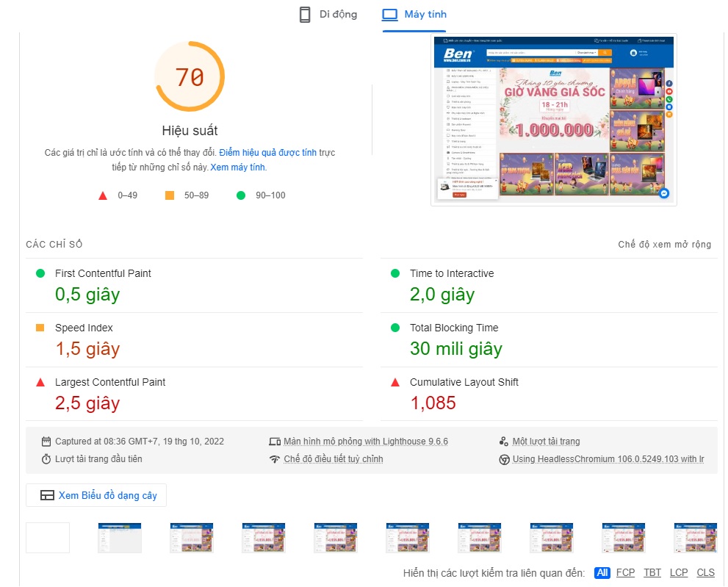
Task: Click the first filmstrip thumbnail below
Action: (47, 537)
